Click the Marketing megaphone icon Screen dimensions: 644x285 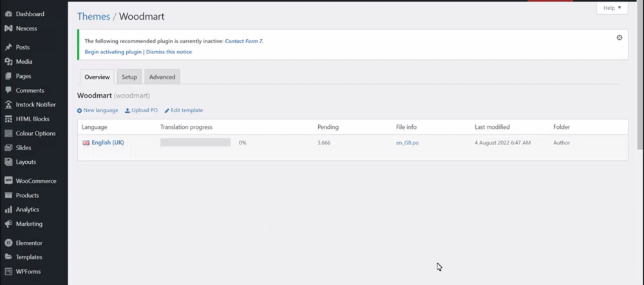[x=8, y=224]
